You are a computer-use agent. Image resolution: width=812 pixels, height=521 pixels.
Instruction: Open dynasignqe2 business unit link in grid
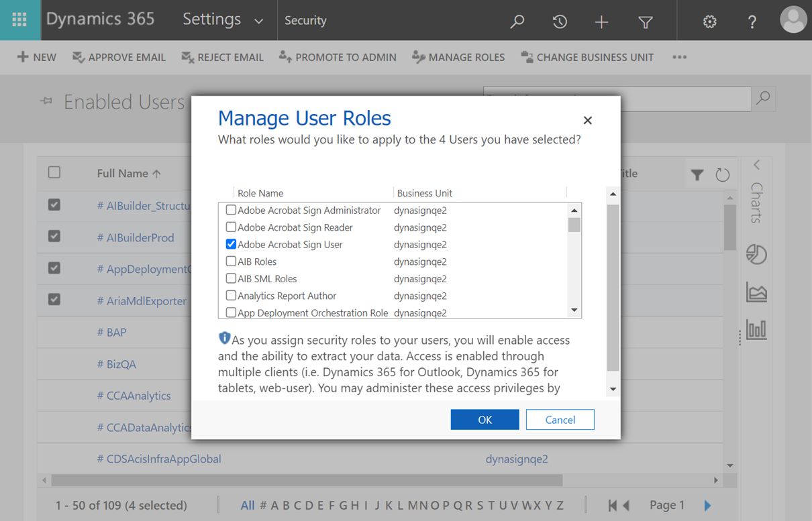click(x=517, y=459)
